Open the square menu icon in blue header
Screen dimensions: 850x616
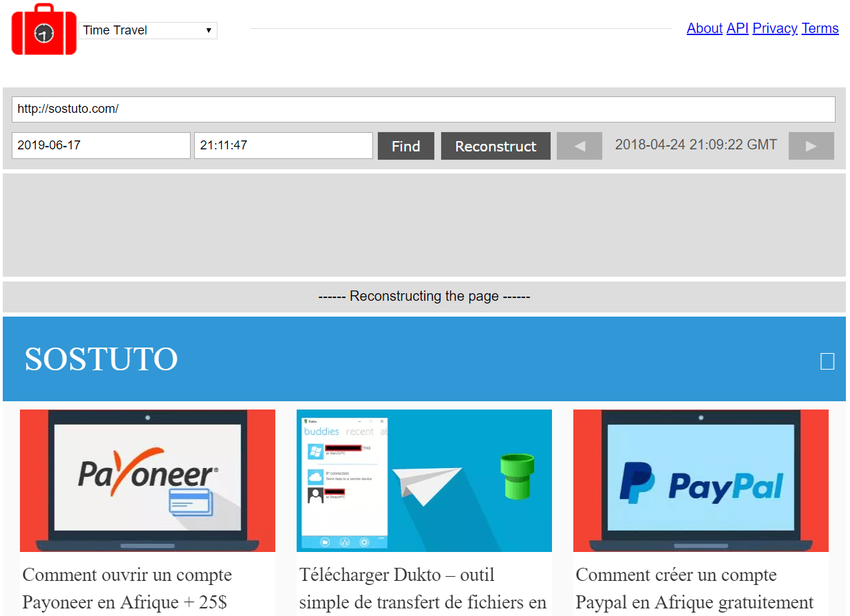click(x=827, y=361)
